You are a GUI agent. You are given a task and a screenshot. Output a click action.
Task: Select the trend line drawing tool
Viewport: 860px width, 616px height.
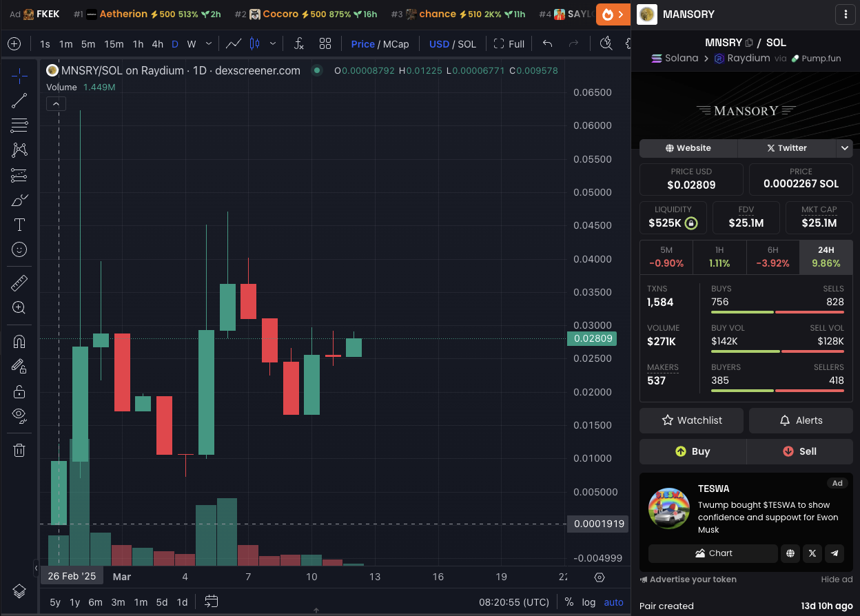coord(19,101)
